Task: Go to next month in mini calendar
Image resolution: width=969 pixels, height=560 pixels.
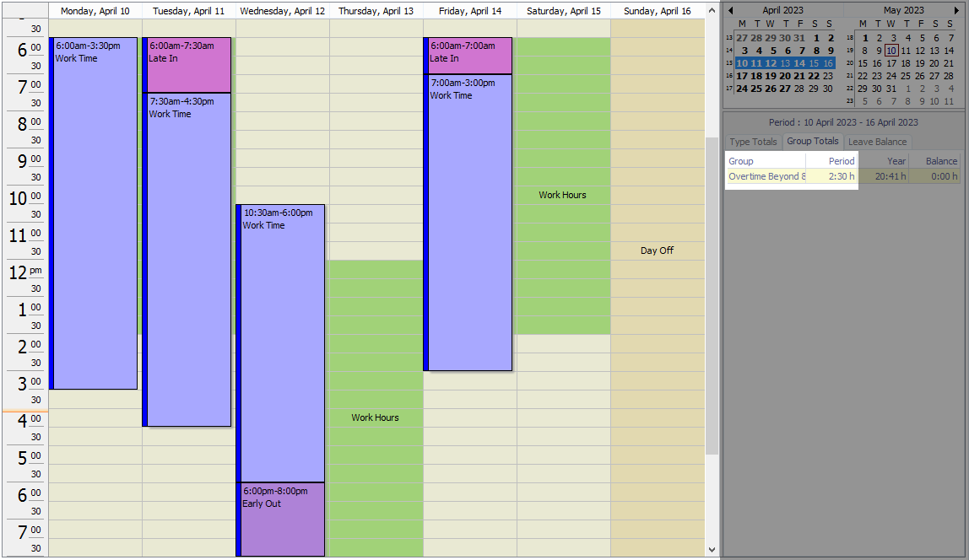Action: point(956,10)
